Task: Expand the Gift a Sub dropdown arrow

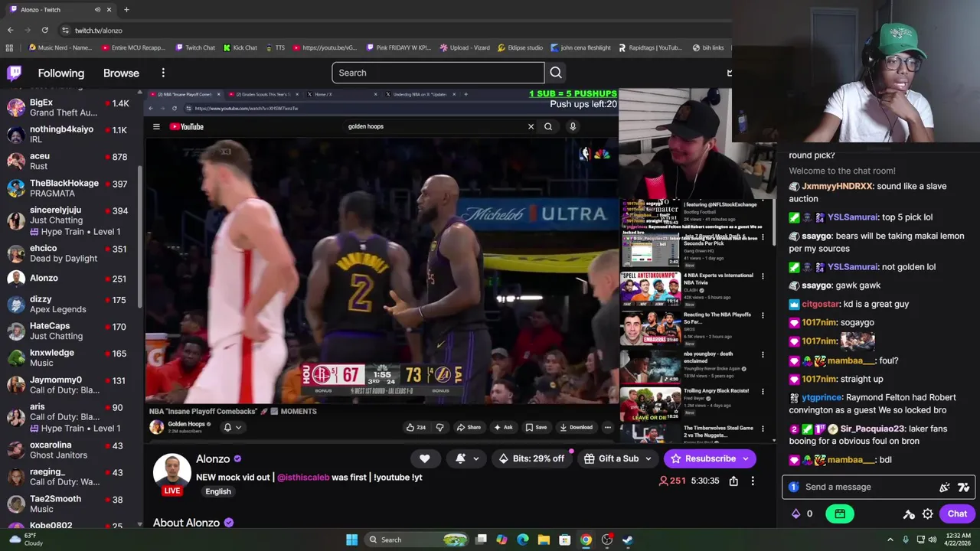Action: click(648, 458)
